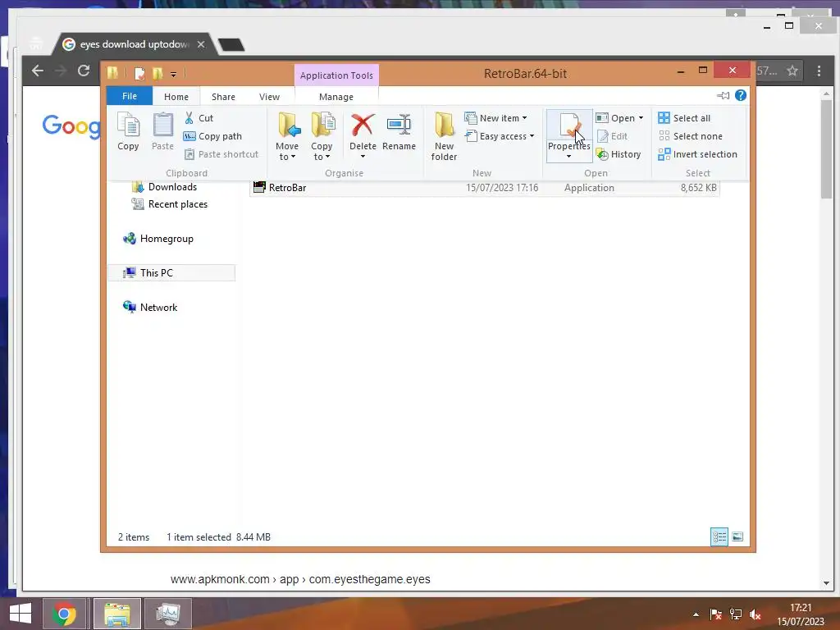Click the Action Center flag icon
Viewport: 840px width, 630px height.
click(x=715, y=614)
